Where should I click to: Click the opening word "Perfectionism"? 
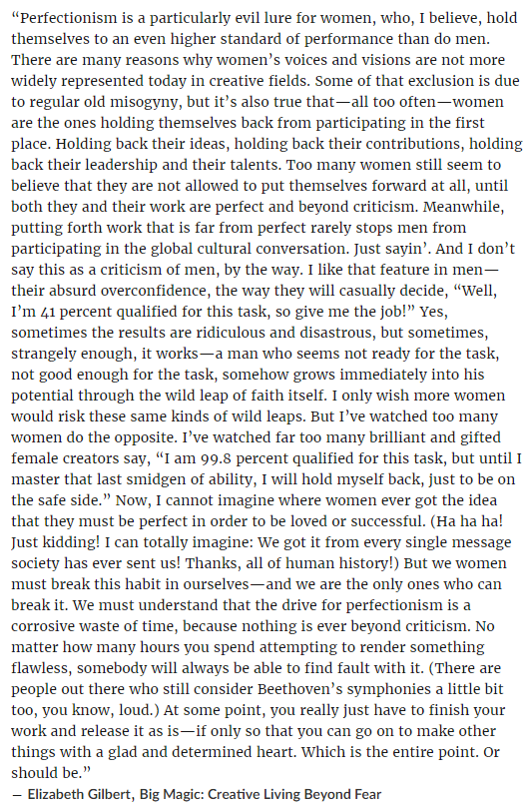coord(65,18)
